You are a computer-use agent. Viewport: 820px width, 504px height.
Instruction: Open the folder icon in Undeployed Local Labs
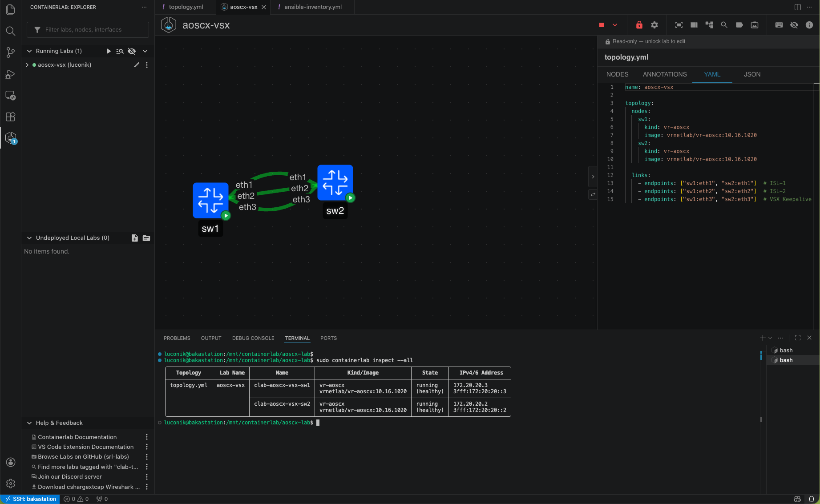146,238
